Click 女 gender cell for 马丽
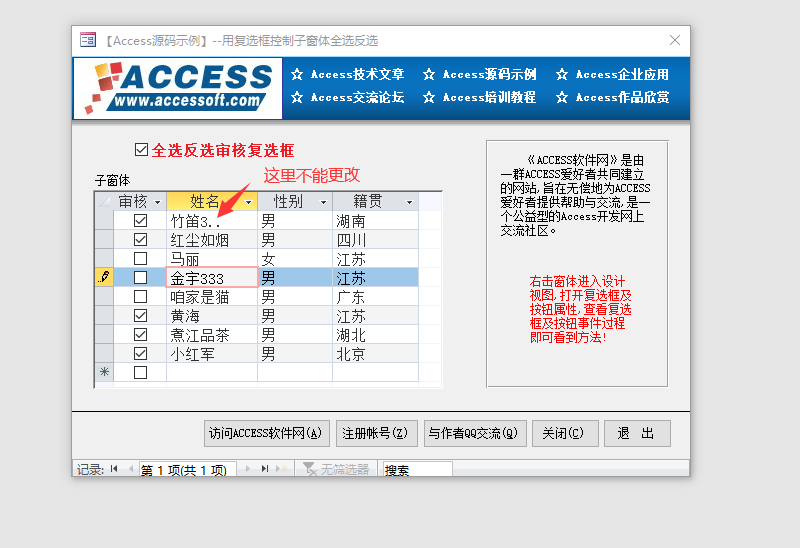800x548 pixels. coord(295,258)
